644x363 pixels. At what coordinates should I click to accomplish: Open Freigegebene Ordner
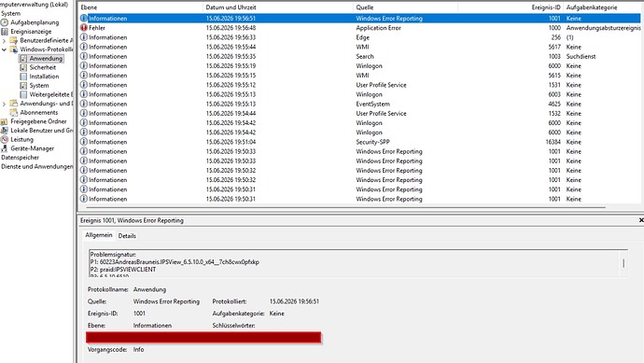[x=38, y=121]
